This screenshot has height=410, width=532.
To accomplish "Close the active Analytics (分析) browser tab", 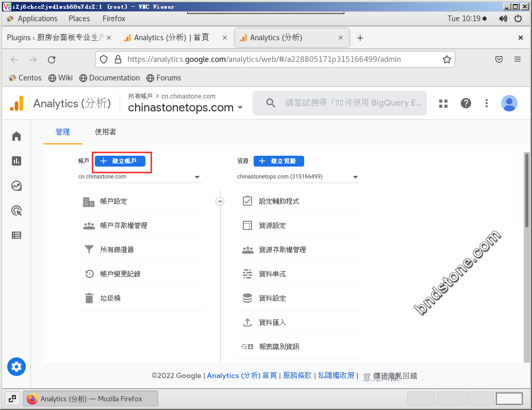I will tap(341, 38).
